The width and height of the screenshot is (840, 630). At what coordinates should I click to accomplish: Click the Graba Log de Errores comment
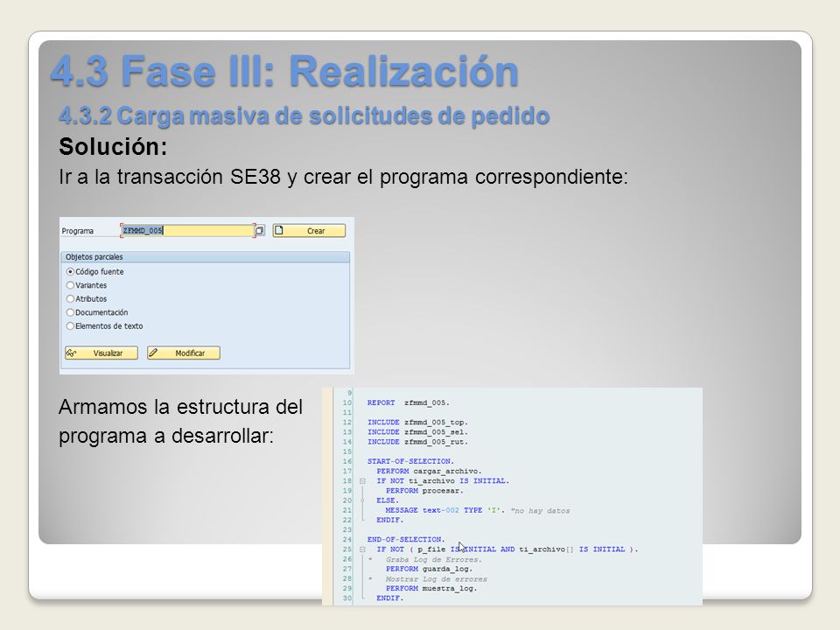point(433,559)
